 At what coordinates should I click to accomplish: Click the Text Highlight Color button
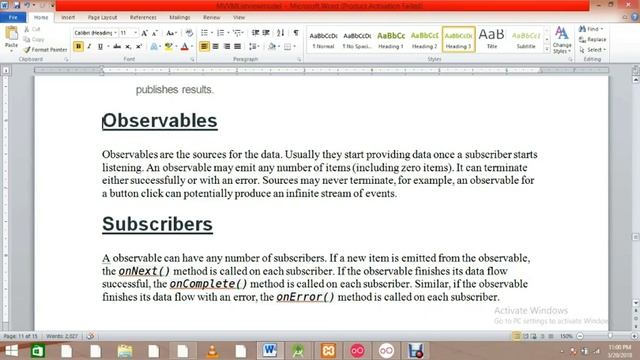click(169, 47)
